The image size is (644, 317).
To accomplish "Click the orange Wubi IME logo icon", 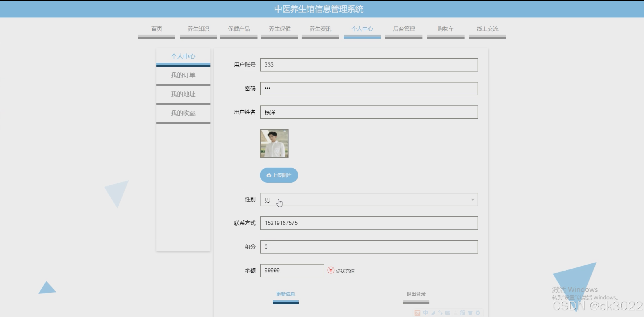I will click(417, 313).
